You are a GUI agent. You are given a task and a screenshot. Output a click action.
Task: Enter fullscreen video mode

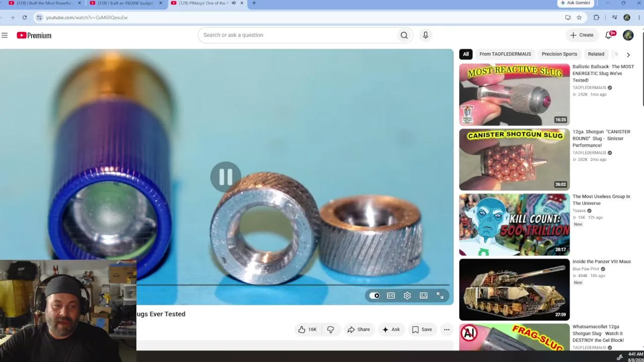coord(440,296)
